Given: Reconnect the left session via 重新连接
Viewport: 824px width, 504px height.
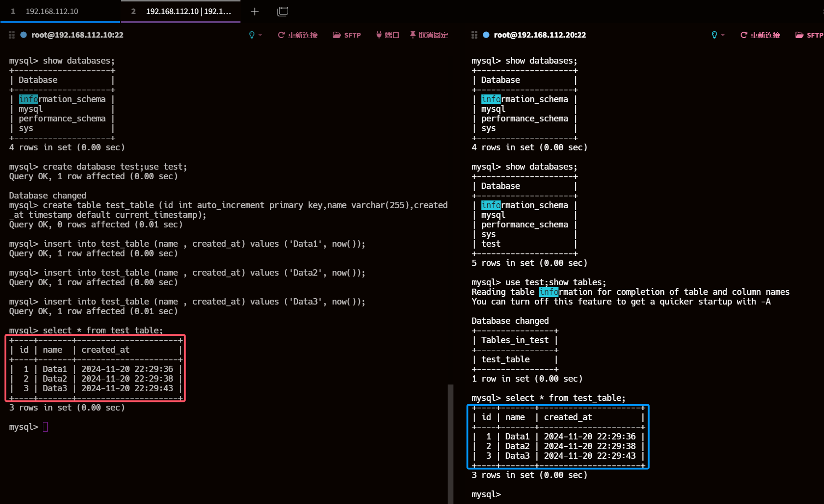Looking at the screenshot, I should coord(298,35).
